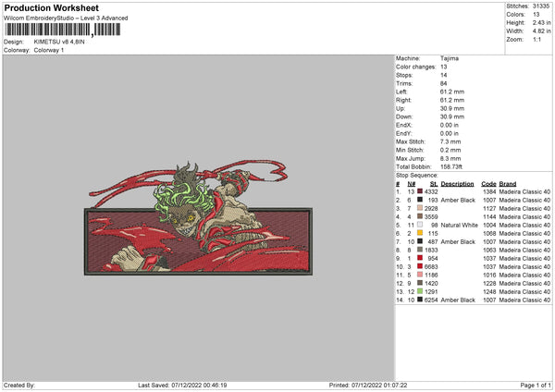The height and width of the screenshot is (392, 555).
Task: Click the embroidered character design preview
Action: tap(198, 218)
